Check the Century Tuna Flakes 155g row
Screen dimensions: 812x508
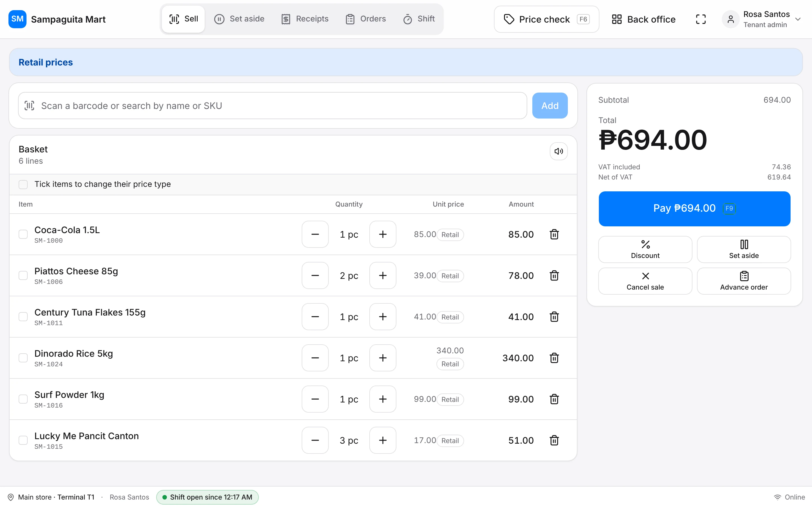[x=23, y=316]
